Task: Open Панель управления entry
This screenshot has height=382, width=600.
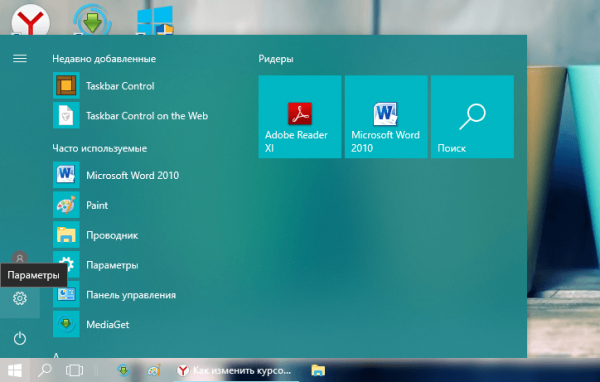Action: tap(131, 295)
